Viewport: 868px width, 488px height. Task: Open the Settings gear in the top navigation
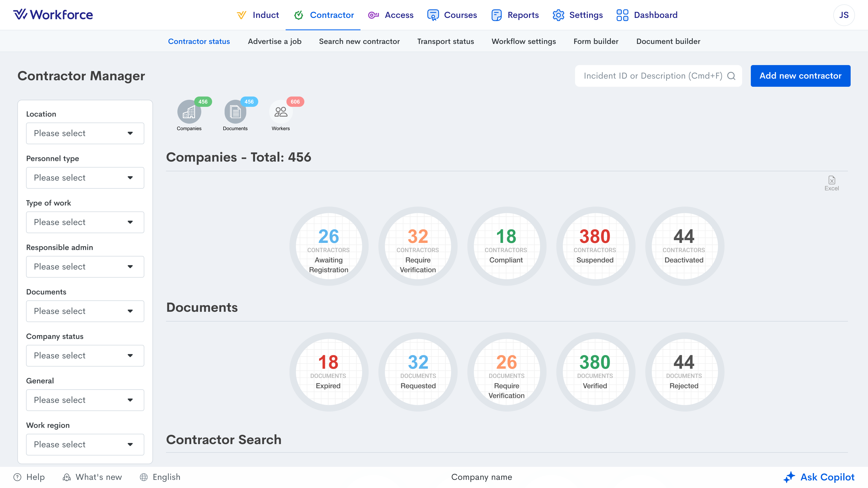[558, 15]
